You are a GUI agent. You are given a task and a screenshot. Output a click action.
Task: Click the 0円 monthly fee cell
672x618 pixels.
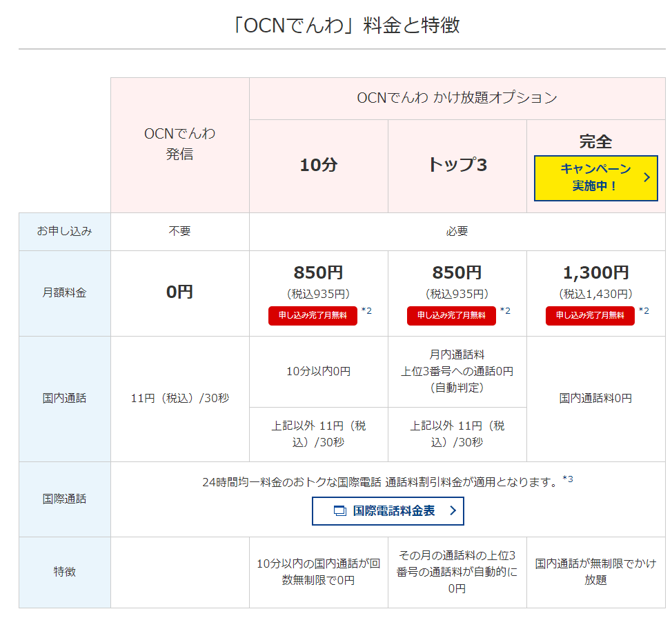click(x=180, y=292)
